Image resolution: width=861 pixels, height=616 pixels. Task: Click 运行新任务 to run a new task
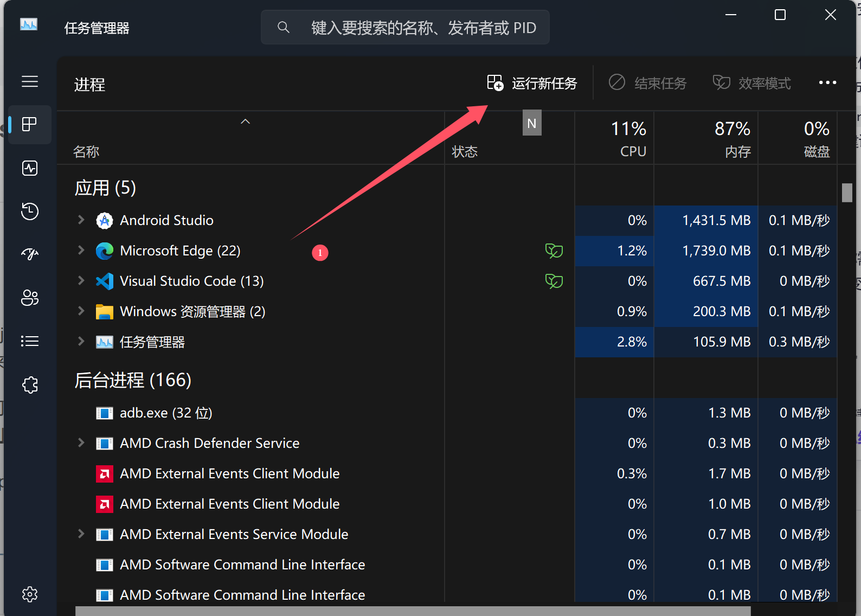(532, 83)
